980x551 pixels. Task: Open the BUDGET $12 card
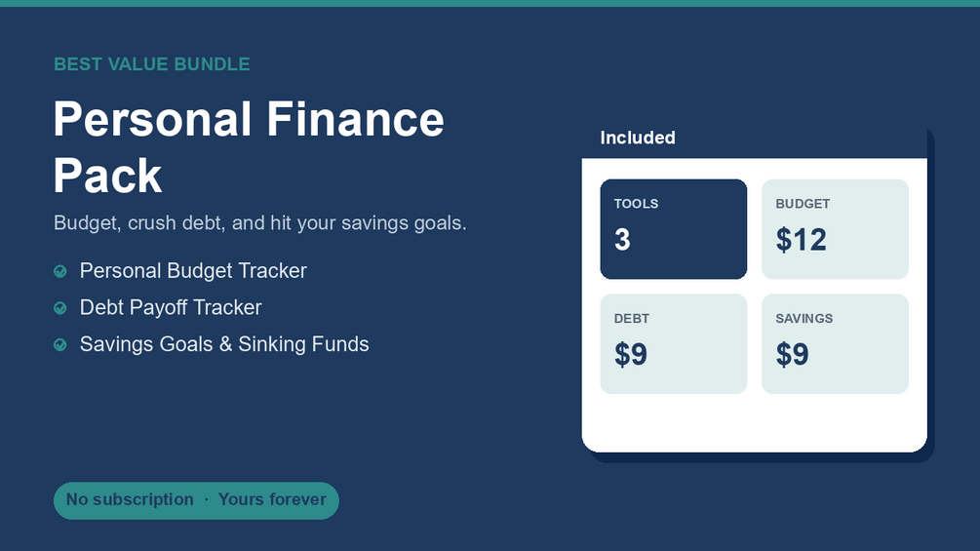click(835, 229)
